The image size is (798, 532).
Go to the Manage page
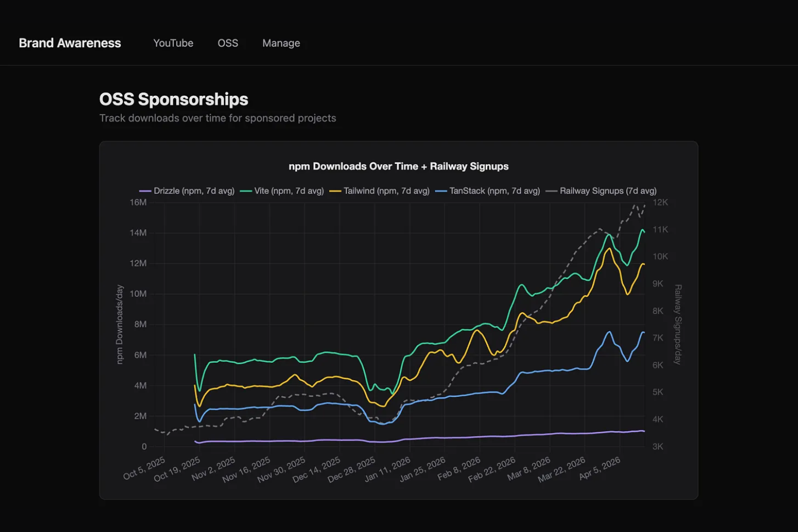(x=281, y=43)
